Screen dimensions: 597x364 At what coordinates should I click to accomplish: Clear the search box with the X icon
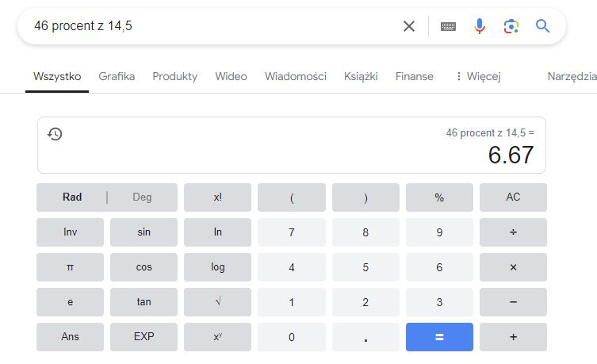click(x=409, y=26)
